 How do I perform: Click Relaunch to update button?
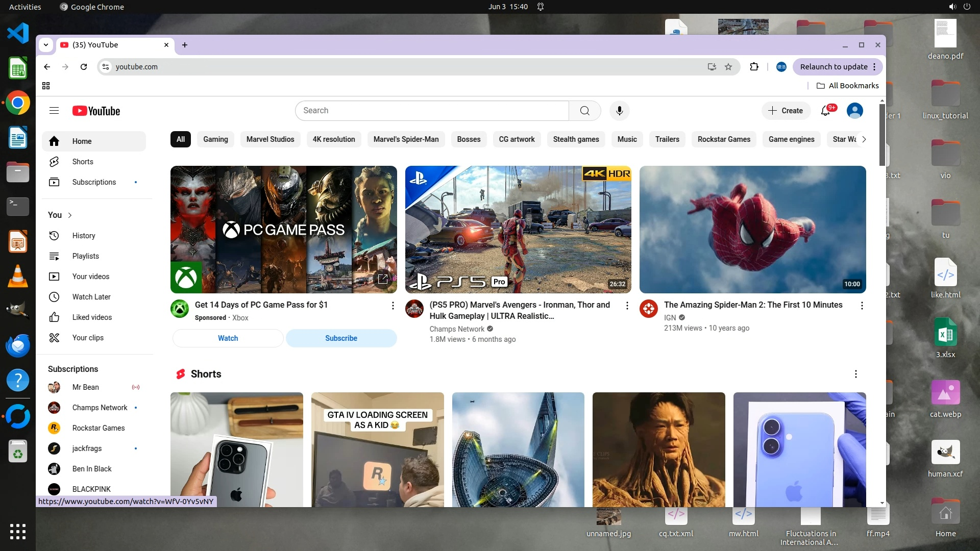pos(834,67)
